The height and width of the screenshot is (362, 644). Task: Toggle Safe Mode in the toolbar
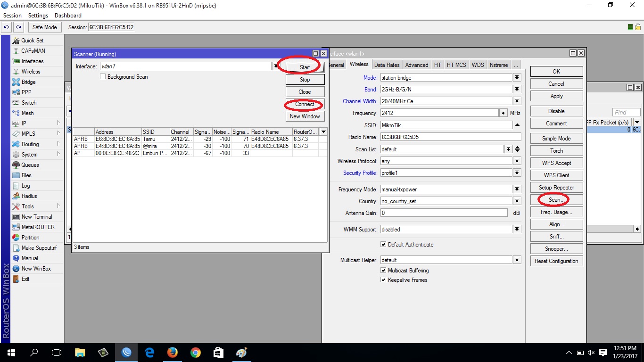click(44, 27)
